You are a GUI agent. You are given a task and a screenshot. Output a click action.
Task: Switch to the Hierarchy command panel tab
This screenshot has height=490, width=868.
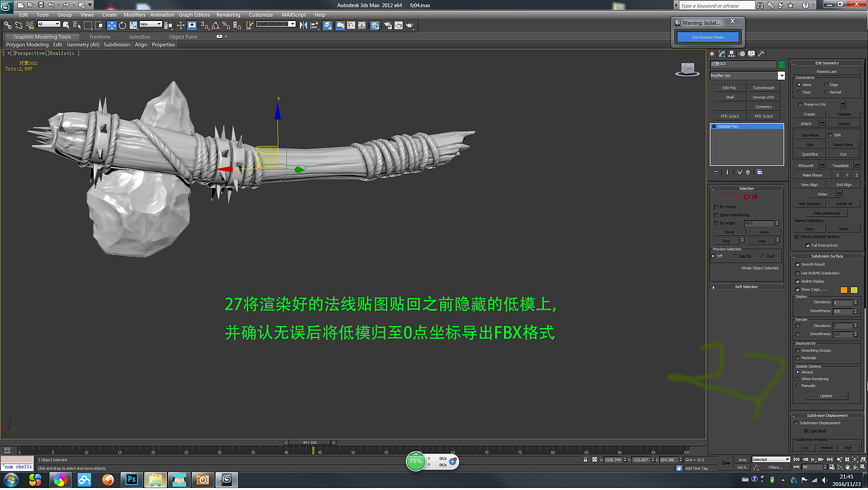[x=732, y=54]
